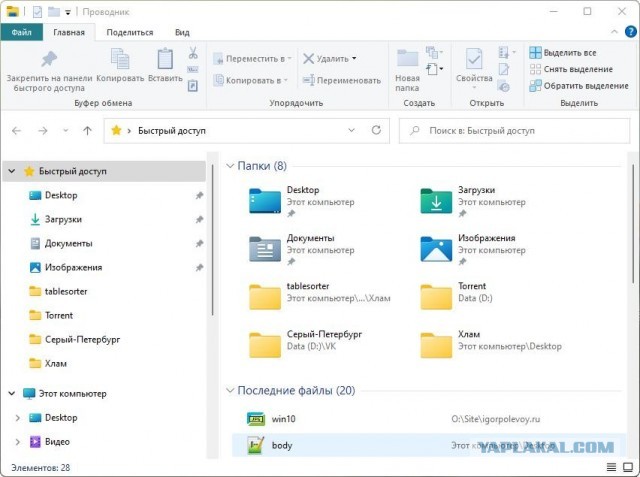Screen dimensions: 640x477
Task: Expand the recent locations dropdown arrow
Action: [65, 131]
